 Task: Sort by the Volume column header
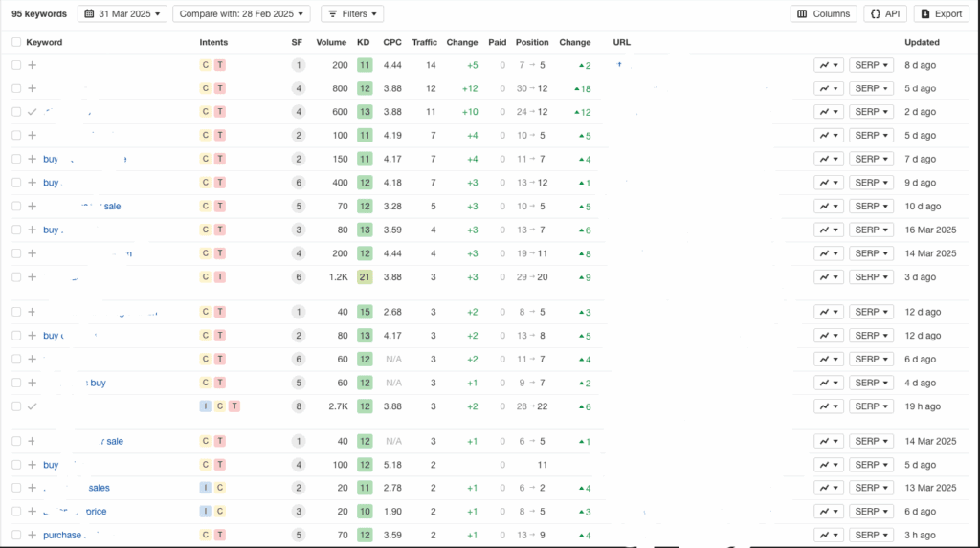tap(331, 42)
